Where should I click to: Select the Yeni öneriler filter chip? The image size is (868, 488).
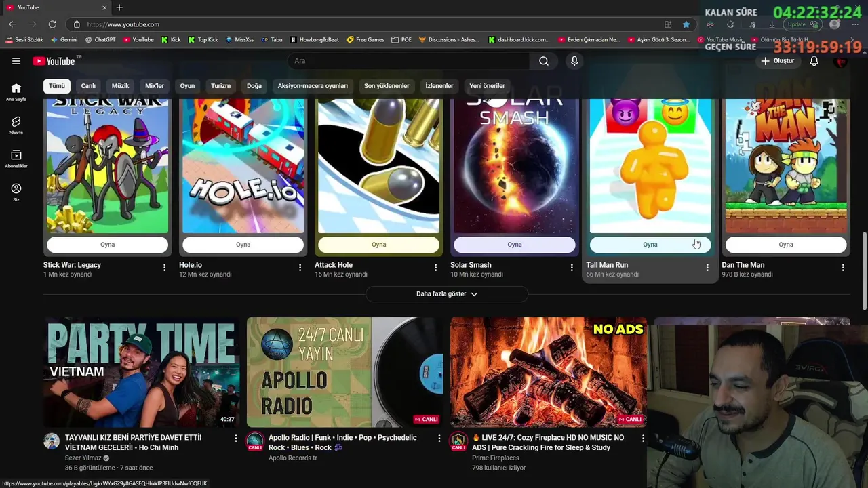[x=487, y=86]
